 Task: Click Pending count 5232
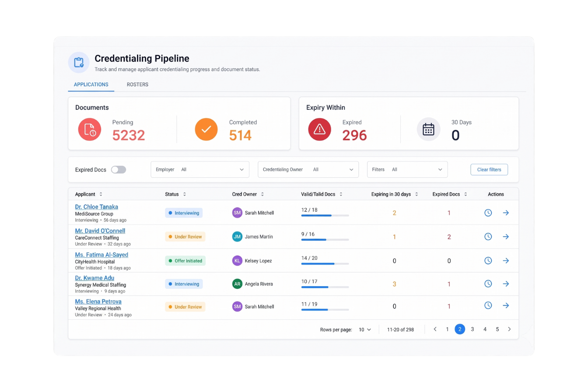point(129,135)
